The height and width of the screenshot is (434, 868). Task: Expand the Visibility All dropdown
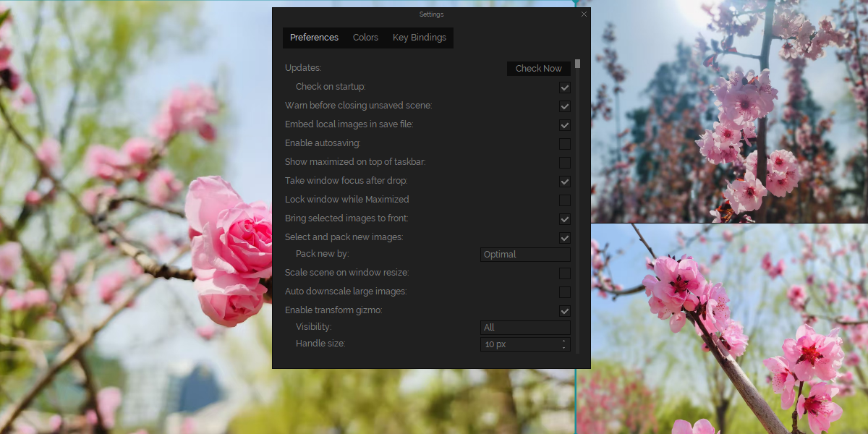tap(525, 328)
